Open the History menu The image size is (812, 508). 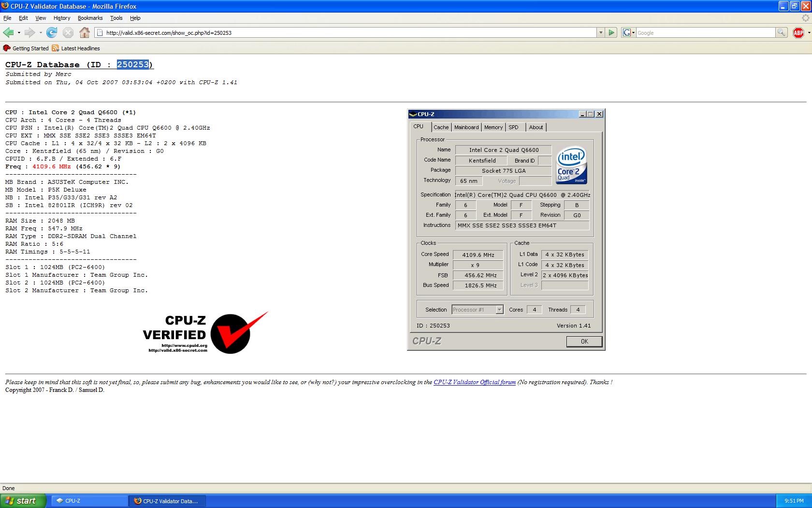(x=62, y=18)
